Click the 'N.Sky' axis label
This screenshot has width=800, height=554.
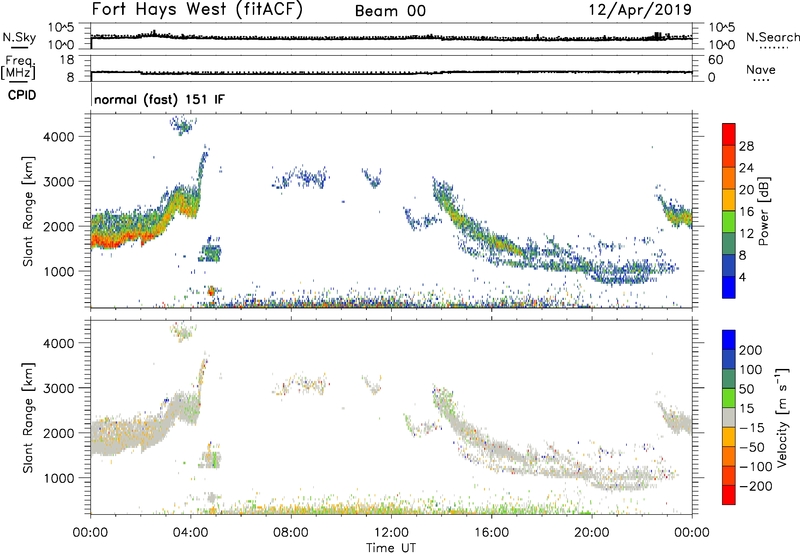click(19, 37)
